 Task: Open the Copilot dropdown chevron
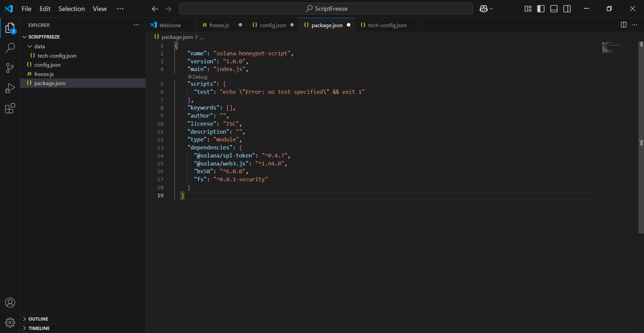(x=491, y=9)
